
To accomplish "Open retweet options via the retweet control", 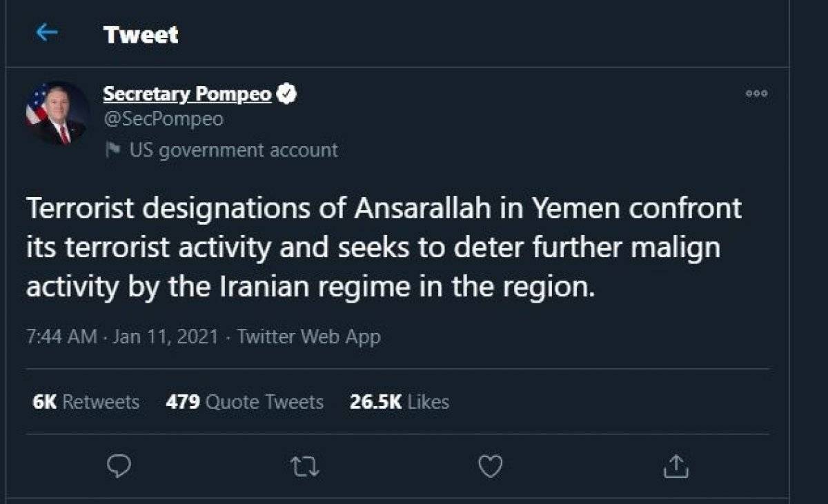I will 304,467.
